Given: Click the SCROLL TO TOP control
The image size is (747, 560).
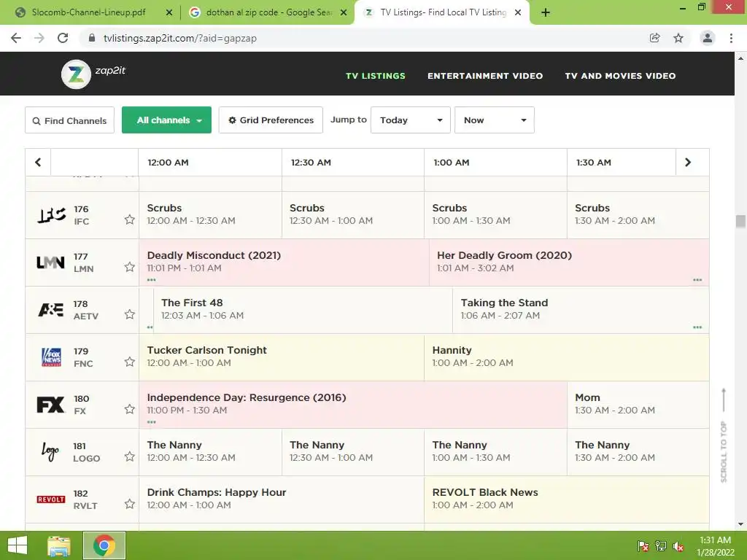Looking at the screenshot, I should pos(724,436).
